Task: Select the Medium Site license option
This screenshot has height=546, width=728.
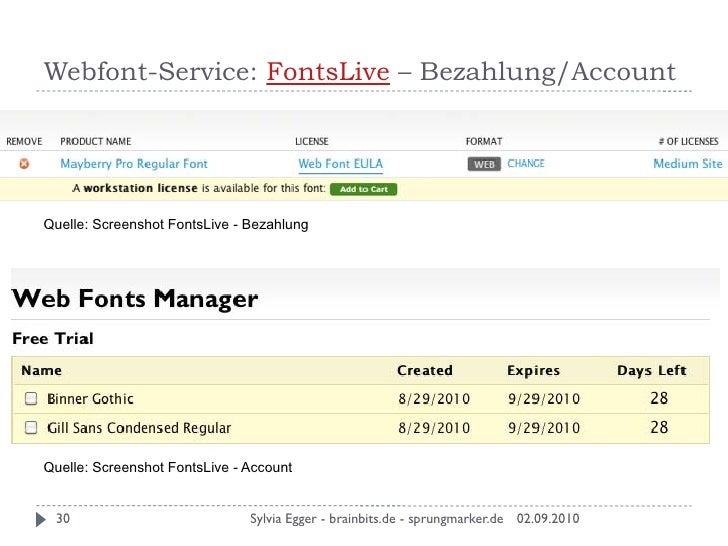Action: click(688, 163)
